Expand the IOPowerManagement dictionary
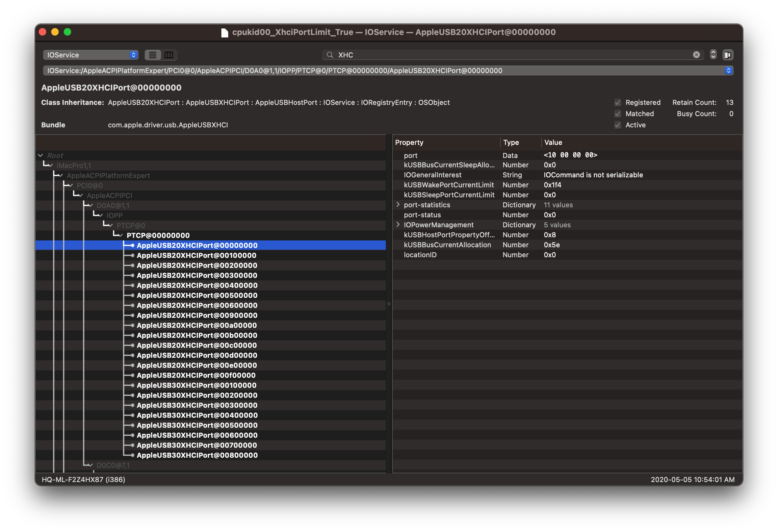Image resolution: width=778 pixels, height=532 pixels. coord(398,225)
